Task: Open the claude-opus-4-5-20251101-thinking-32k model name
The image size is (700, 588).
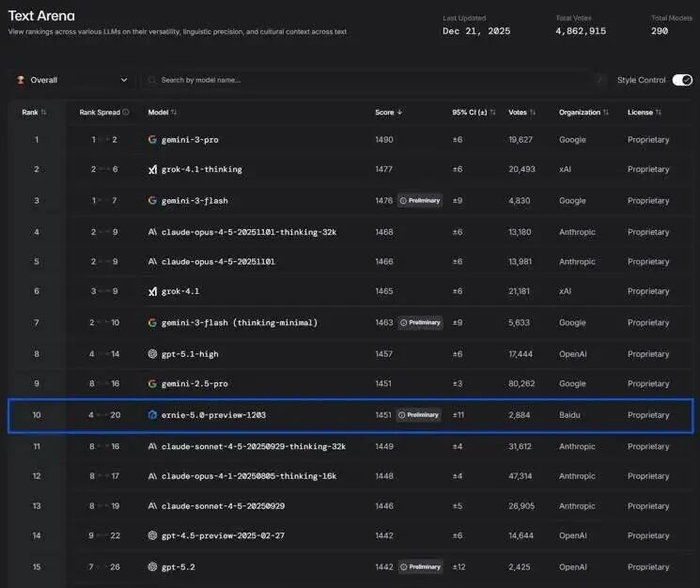Action: (249, 232)
